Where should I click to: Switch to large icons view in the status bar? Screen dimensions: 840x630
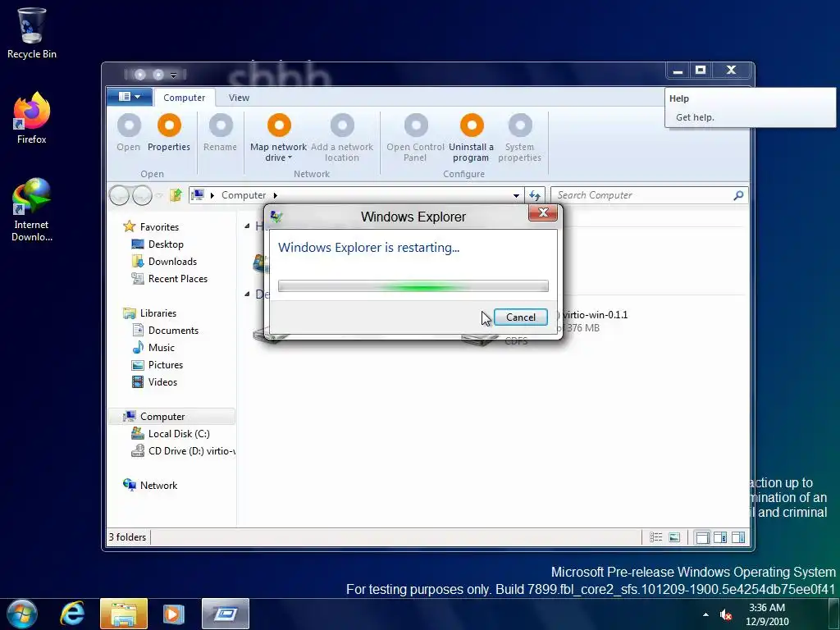point(674,536)
